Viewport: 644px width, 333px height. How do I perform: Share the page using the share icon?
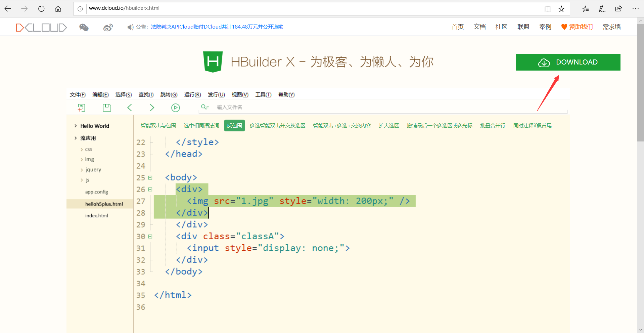coord(618,9)
